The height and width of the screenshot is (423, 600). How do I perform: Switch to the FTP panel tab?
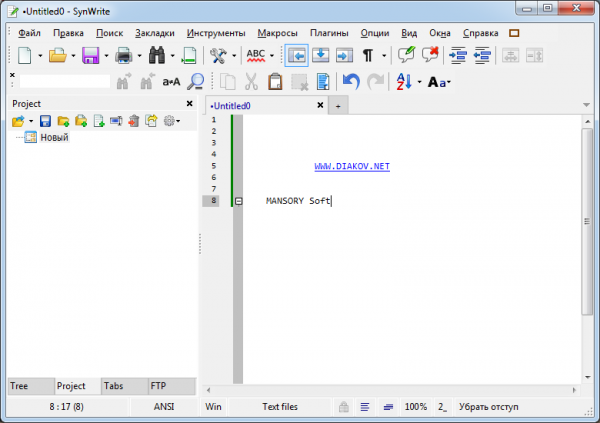(172, 386)
